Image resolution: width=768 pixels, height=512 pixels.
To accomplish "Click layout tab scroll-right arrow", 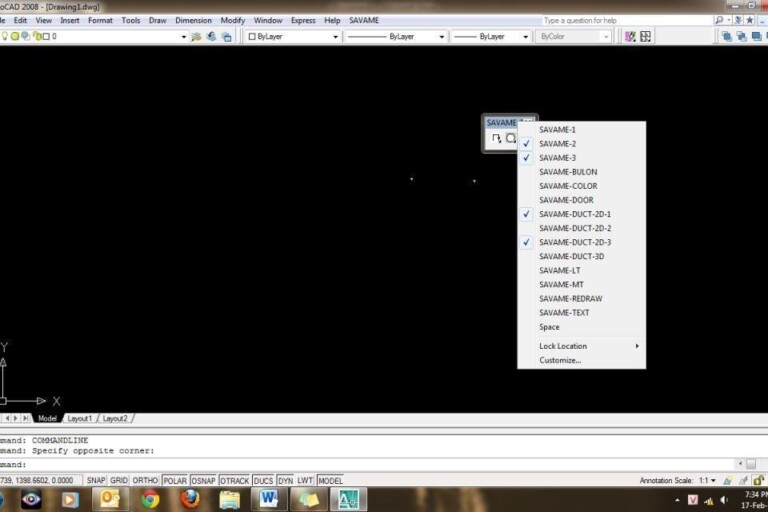I will tap(15, 418).
